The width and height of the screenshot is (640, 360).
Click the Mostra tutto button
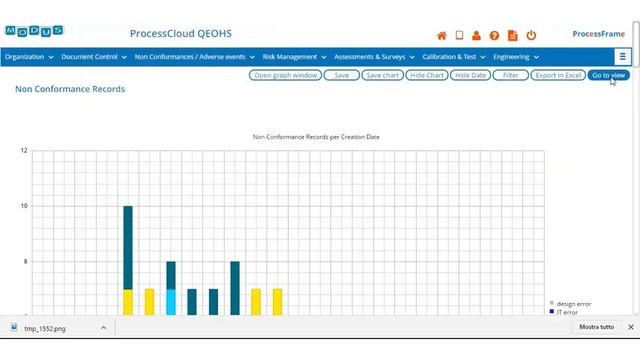coord(596,327)
